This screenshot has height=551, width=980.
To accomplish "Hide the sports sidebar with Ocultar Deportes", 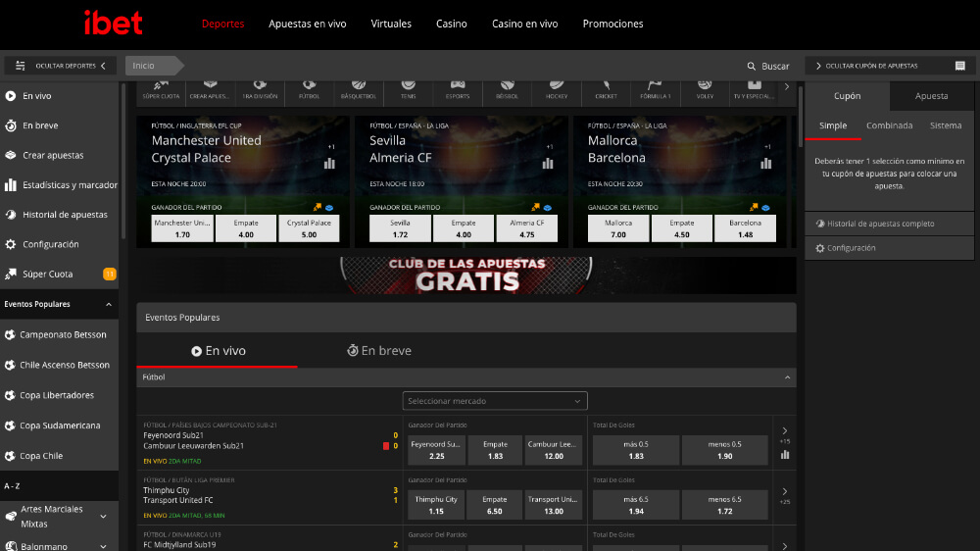I will click(x=60, y=66).
